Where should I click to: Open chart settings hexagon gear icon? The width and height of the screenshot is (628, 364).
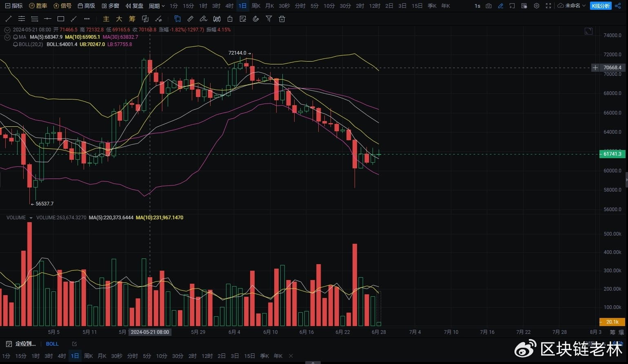click(537, 6)
